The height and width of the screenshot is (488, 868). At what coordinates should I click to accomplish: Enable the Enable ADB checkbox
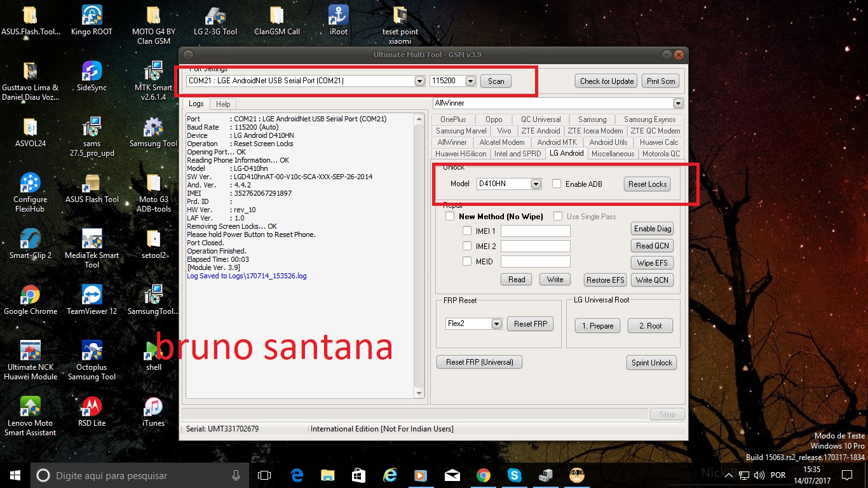557,184
